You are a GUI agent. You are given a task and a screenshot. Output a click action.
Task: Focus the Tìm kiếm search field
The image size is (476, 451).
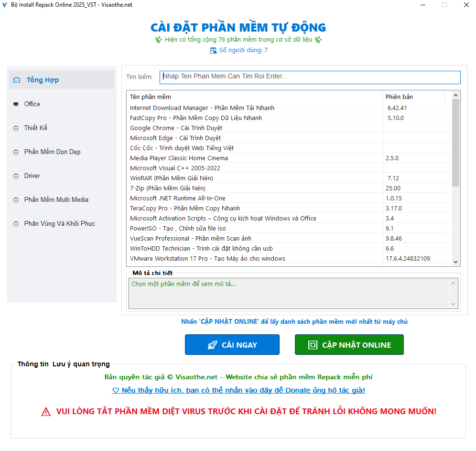pos(310,77)
